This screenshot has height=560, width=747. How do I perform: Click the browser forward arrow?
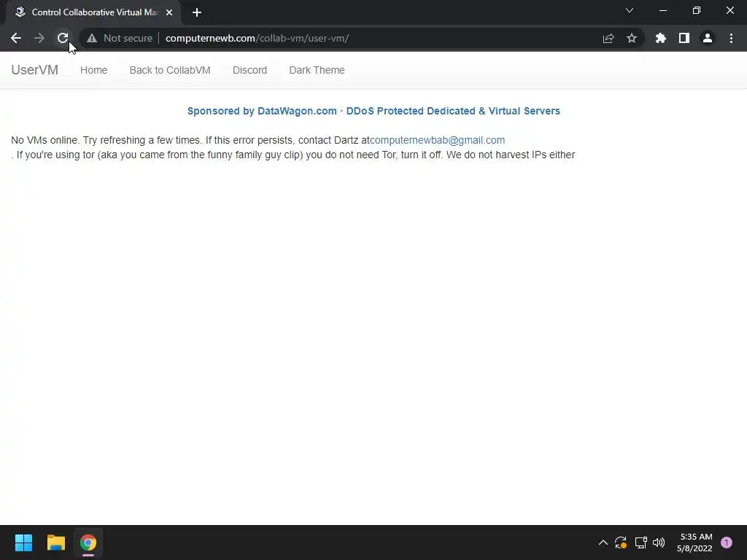click(x=39, y=38)
